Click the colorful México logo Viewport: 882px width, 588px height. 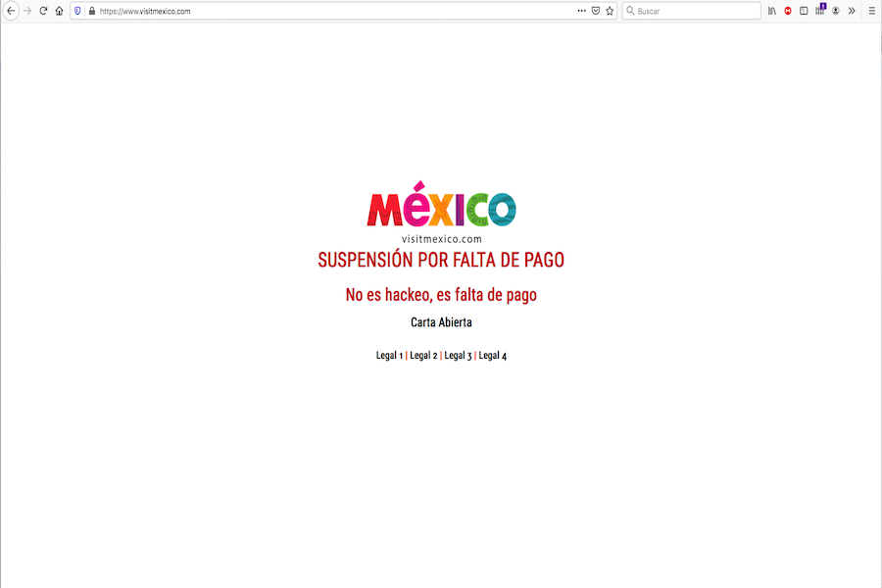click(x=441, y=209)
